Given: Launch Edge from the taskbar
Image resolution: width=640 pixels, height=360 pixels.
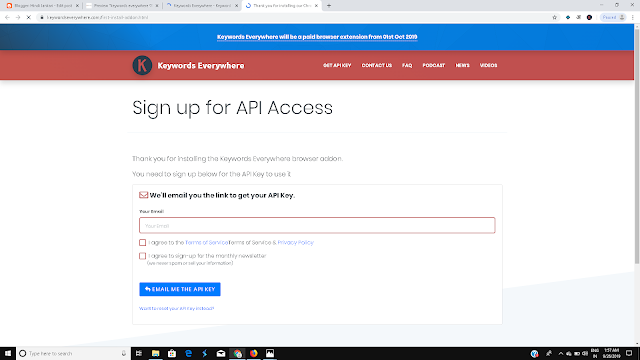Looking at the screenshot, I should click(x=188, y=353).
